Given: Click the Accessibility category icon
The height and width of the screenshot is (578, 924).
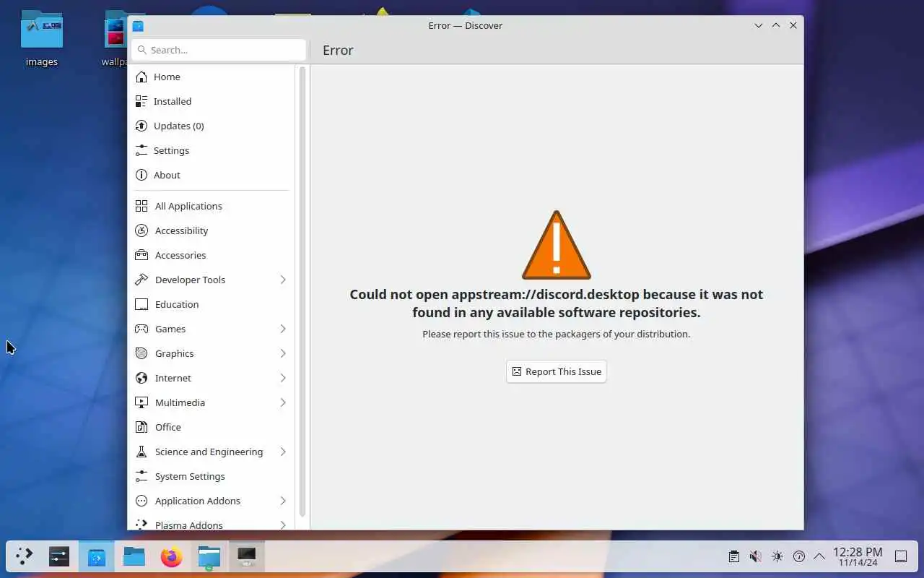Looking at the screenshot, I should (141, 230).
